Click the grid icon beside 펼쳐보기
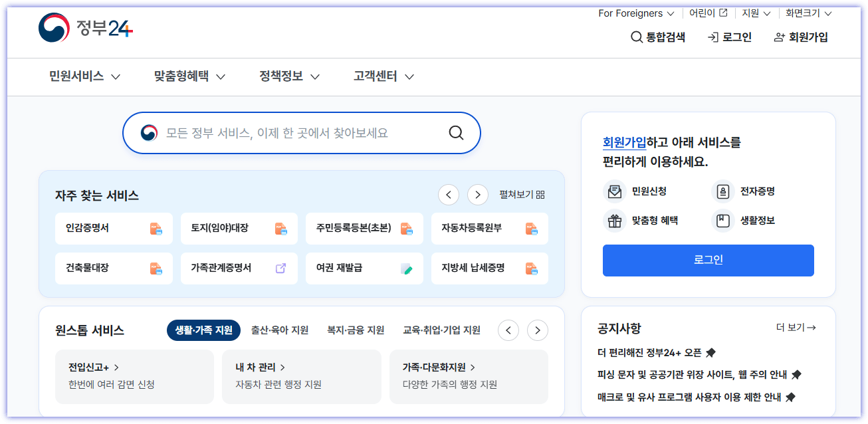Screen dimensions: 868x424 click(540, 195)
